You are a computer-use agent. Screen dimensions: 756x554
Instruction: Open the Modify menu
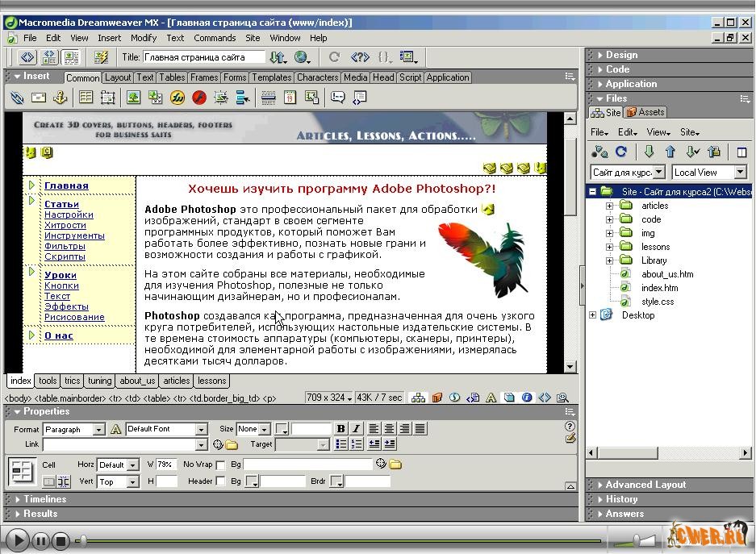(x=144, y=38)
